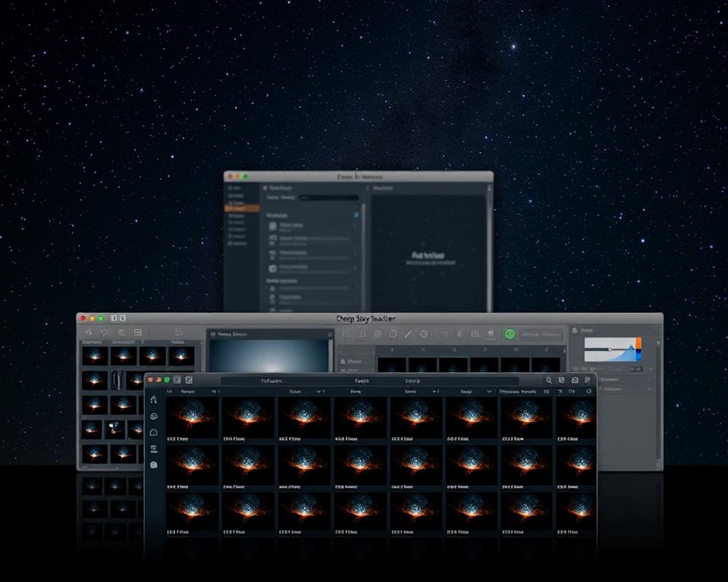Click the clock-like icon in Deep Sky Stacker toolbar
This screenshot has height=582, width=728.
click(x=423, y=333)
